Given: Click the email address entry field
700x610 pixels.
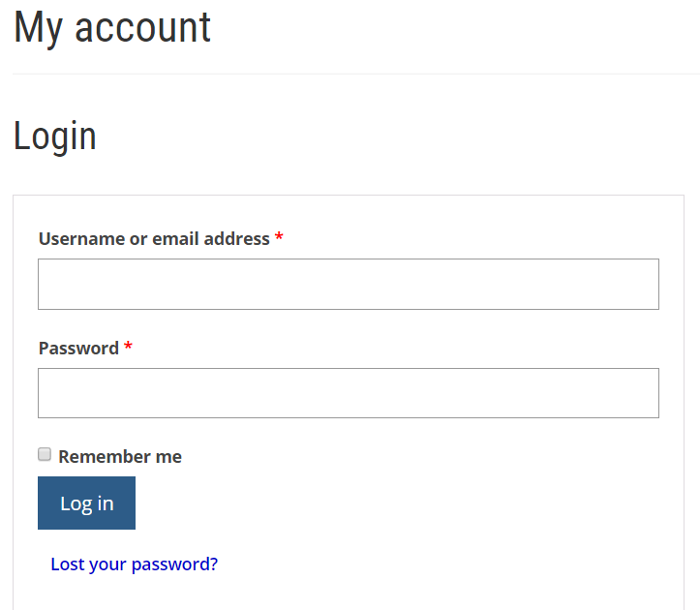Looking at the screenshot, I should click(x=349, y=285).
